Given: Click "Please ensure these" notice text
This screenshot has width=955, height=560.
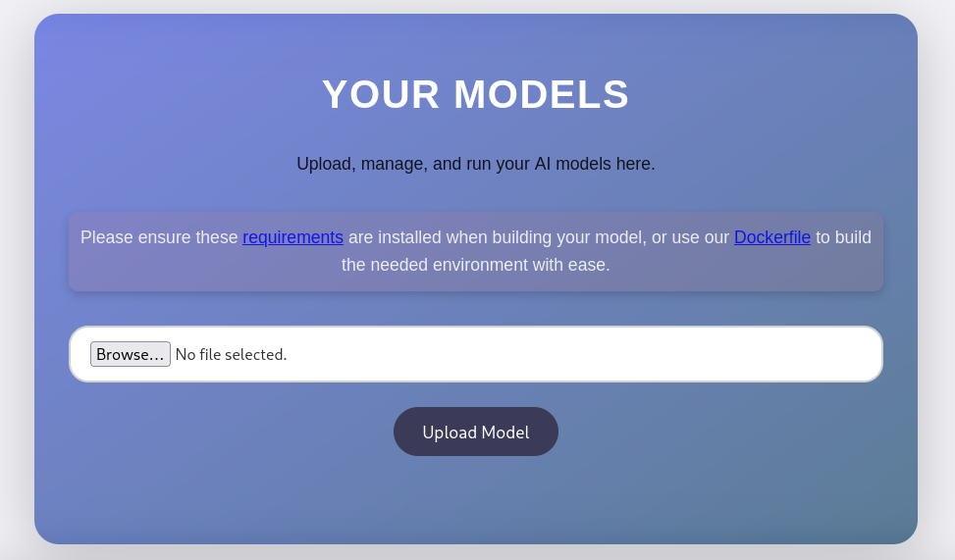Looking at the screenshot, I should (159, 237).
